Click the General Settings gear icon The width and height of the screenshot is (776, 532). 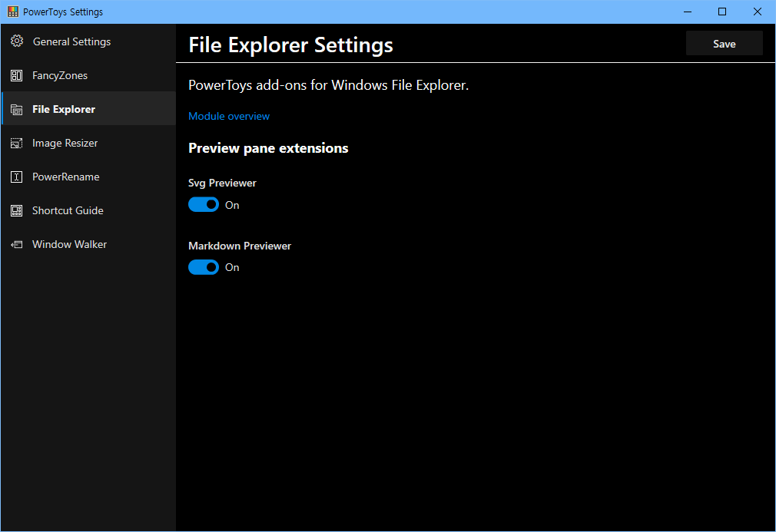pyautogui.click(x=17, y=41)
